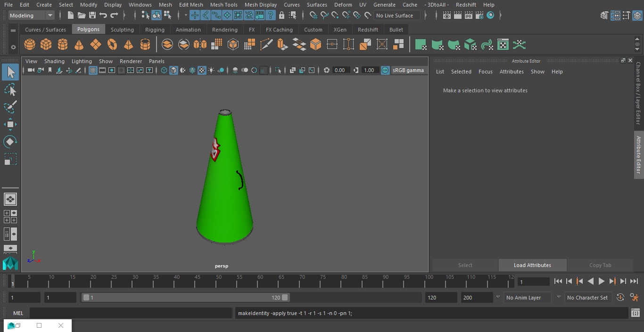Play the animation forward
Image resolution: width=644 pixels, height=332 pixels.
point(602,281)
